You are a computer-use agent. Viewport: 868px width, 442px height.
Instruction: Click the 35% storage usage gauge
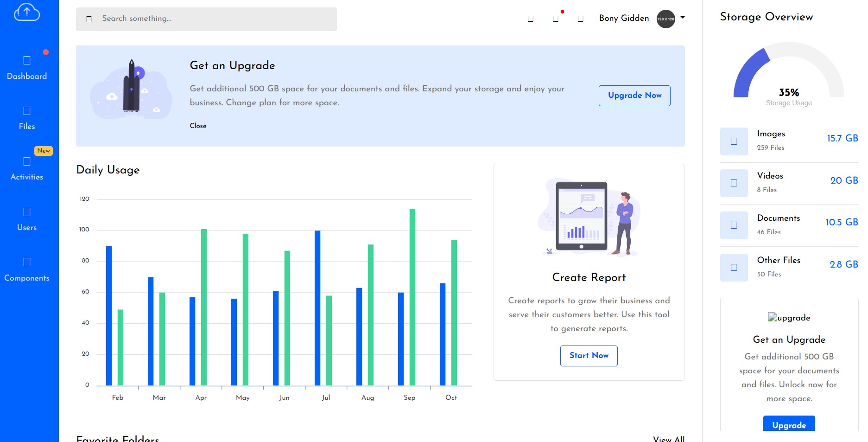point(788,74)
